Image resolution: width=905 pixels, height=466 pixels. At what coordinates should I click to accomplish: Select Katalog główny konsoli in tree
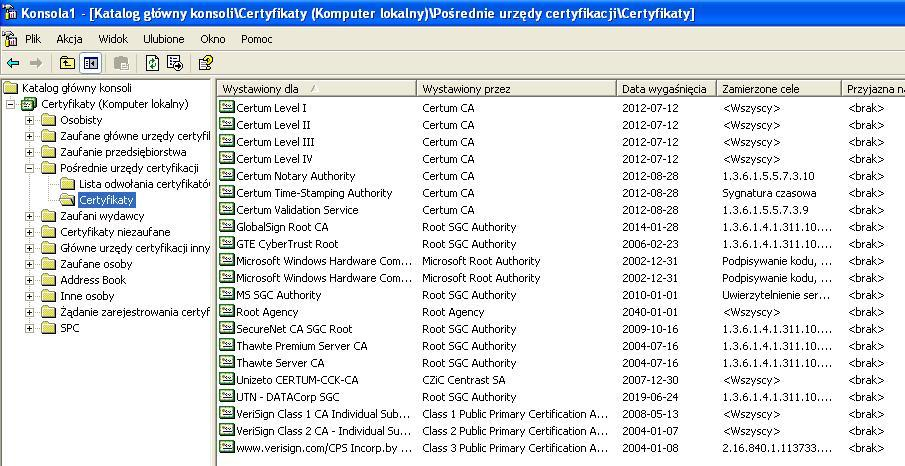pos(77,88)
